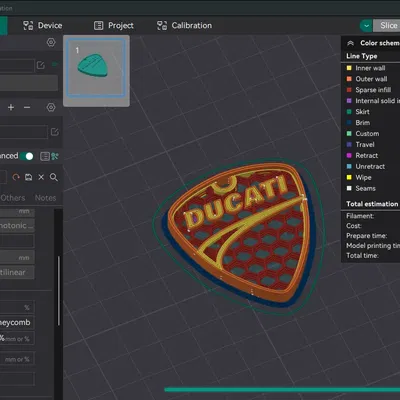Open the Calibration tab
Viewport: 400px width, 400px height.
pyautogui.click(x=184, y=25)
